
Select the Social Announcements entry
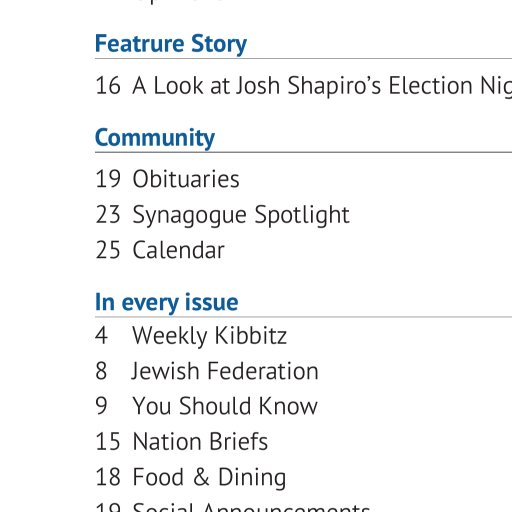[251, 507]
